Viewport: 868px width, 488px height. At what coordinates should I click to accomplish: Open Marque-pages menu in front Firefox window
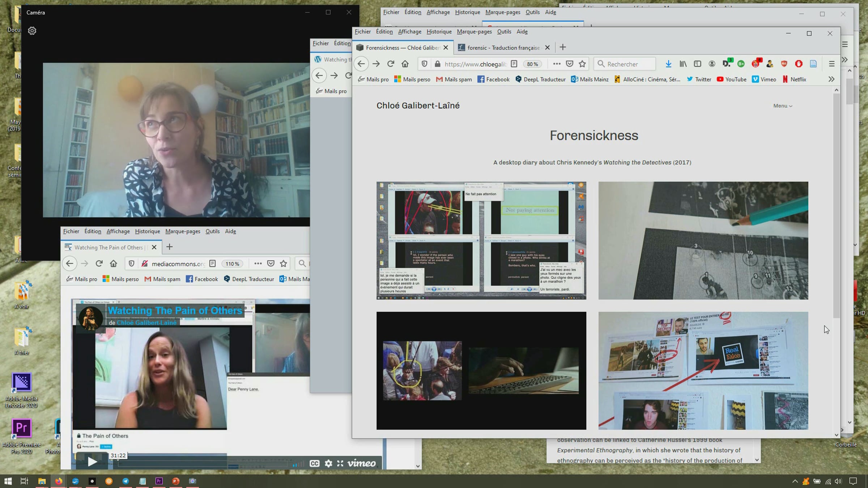point(474,31)
